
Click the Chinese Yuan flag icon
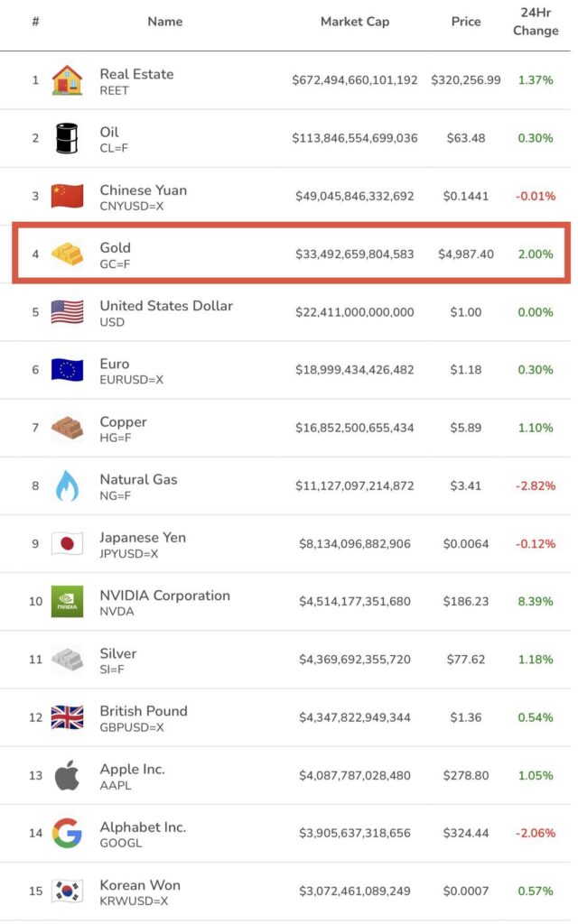(x=67, y=196)
